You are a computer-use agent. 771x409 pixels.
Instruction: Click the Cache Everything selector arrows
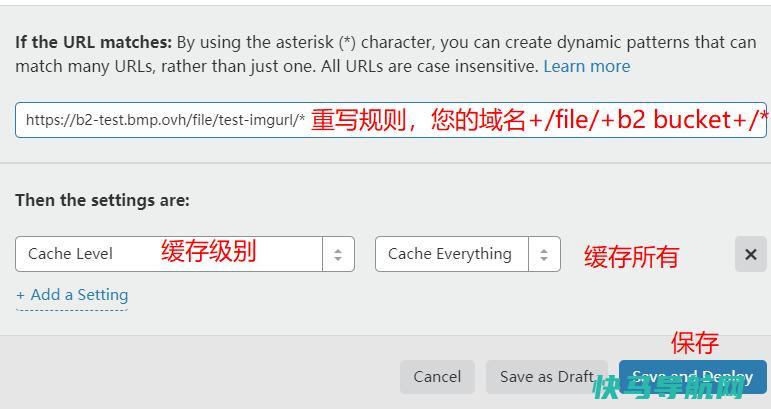click(544, 254)
